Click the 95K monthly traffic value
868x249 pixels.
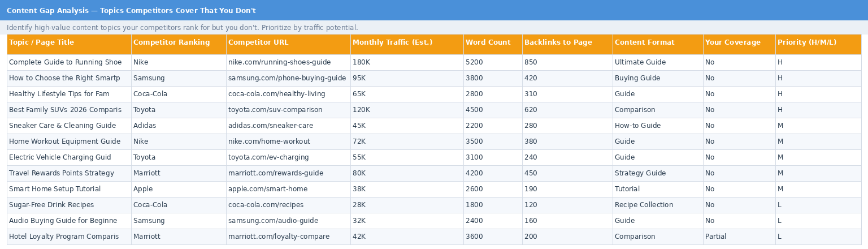(407, 78)
